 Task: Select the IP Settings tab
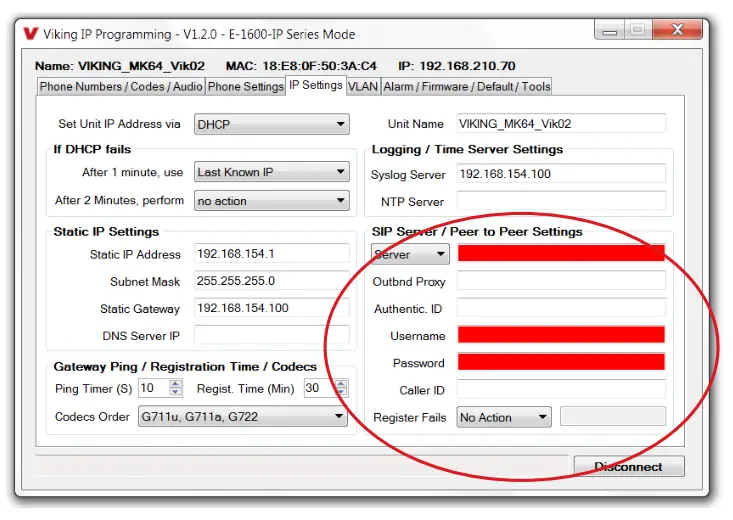click(316, 85)
